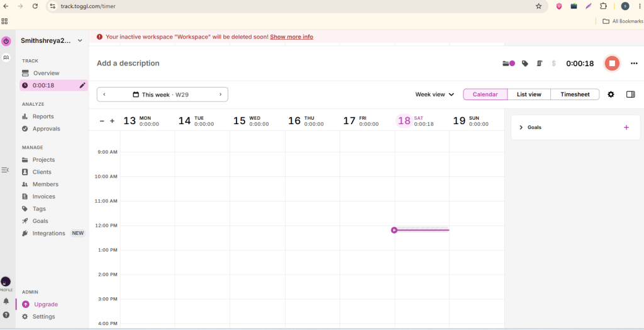Click the Show more info link
Image resolution: width=644 pixels, height=330 pixels.
[292, 37]
